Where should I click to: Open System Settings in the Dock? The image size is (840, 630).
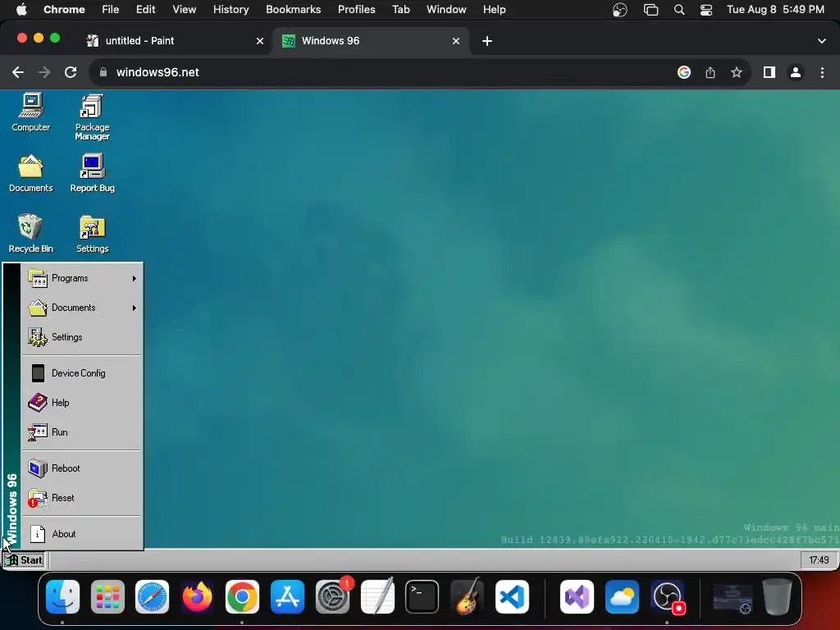coord(333,597)
